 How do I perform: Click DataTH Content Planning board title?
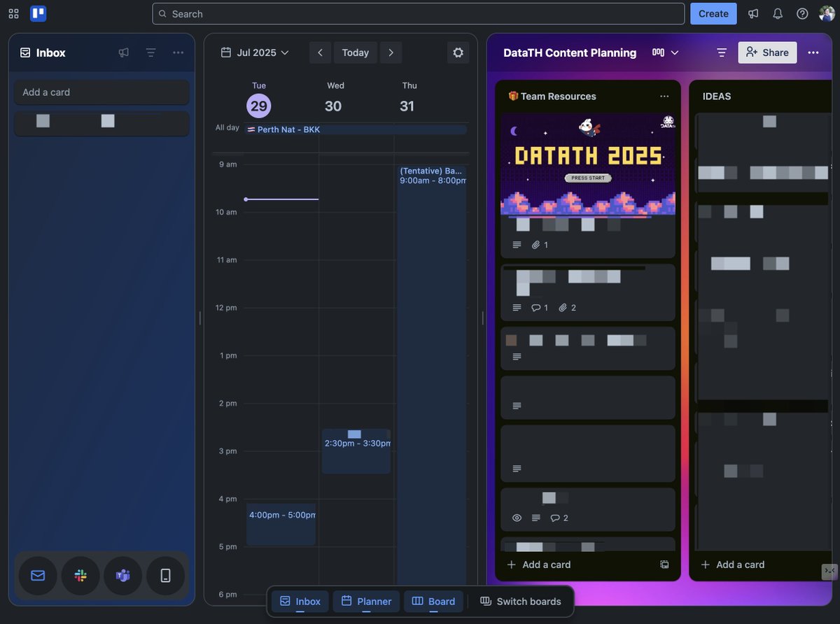point(570,52)
